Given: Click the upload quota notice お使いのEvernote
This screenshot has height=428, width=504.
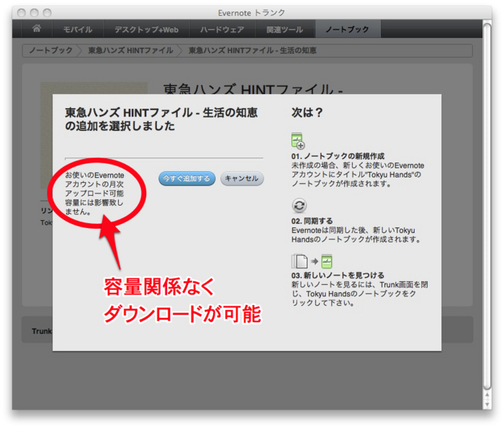Looking at the screenshot, I should (x=94, y=193).
